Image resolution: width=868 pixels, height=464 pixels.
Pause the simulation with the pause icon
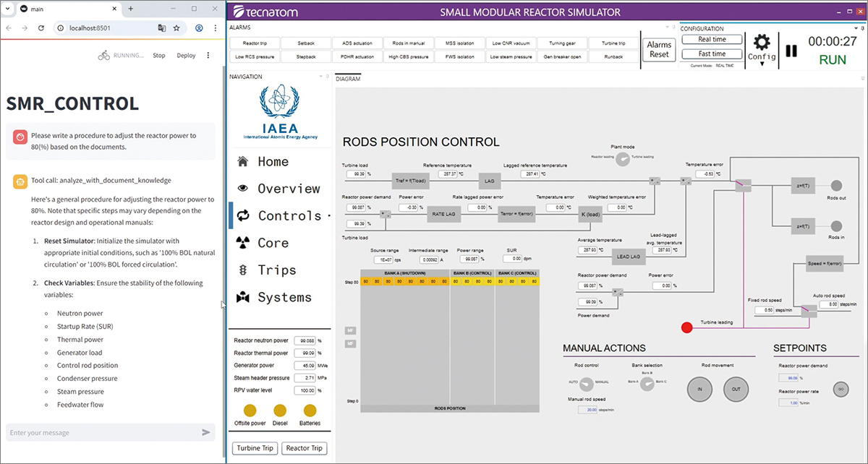point(791,51)
